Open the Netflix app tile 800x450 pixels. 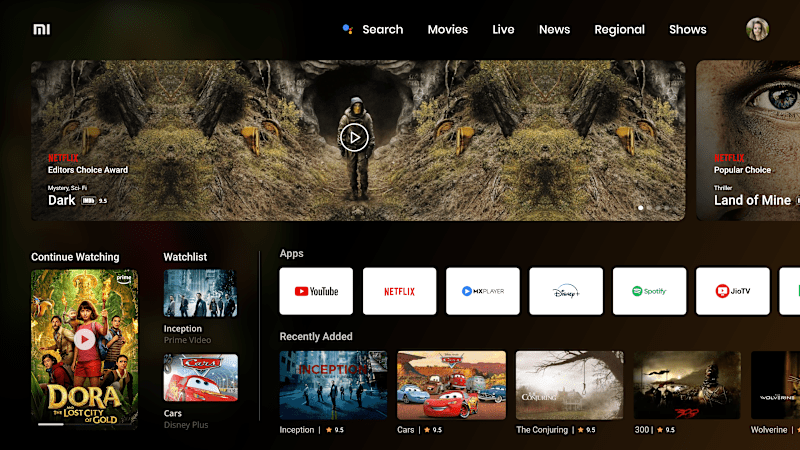[399, 291]
